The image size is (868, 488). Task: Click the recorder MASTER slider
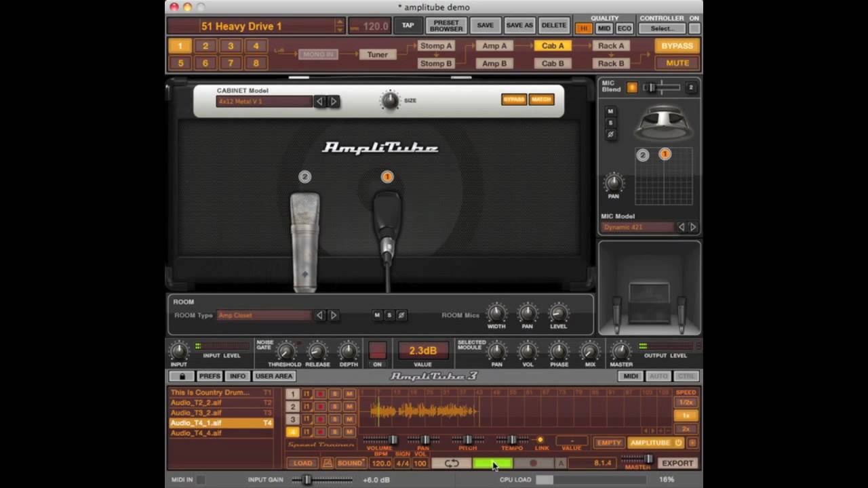click(637, 459)
